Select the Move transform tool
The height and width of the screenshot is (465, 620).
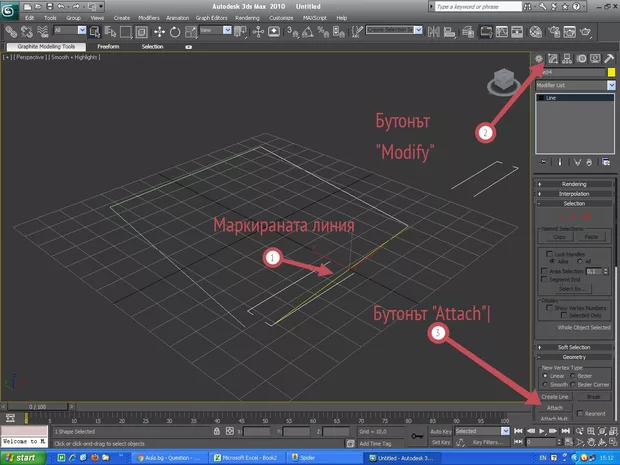point(159,32)
